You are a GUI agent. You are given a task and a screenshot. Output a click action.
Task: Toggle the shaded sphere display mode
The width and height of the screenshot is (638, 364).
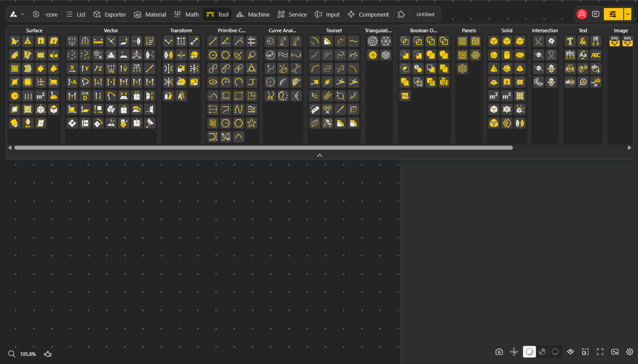pyautogui.click(x=529, y=352)
